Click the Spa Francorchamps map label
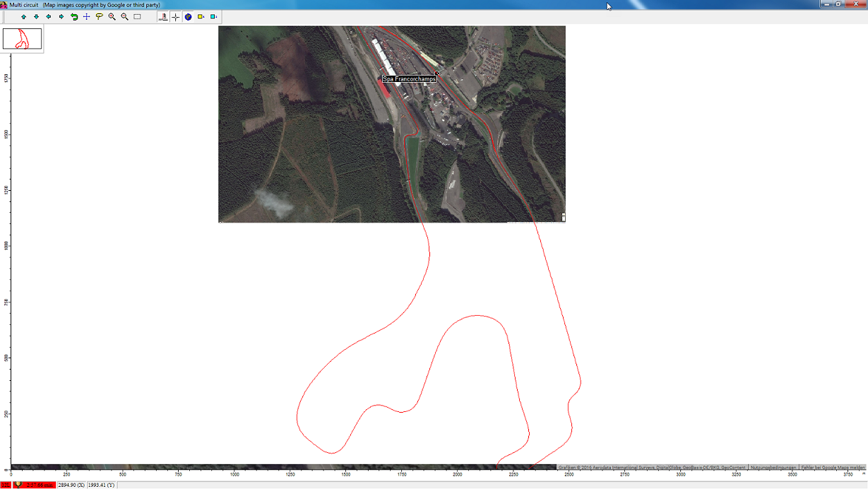The image size is (868, 489). [410, 79]
